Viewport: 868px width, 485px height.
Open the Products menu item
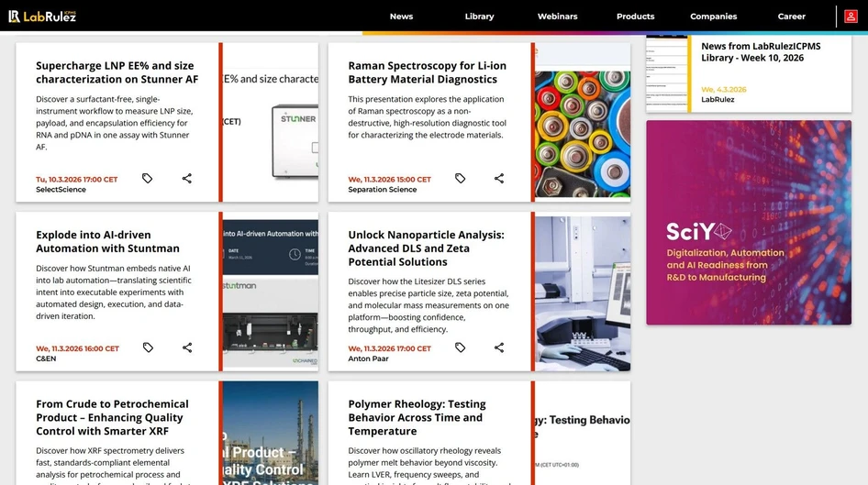tap(636, 16)
